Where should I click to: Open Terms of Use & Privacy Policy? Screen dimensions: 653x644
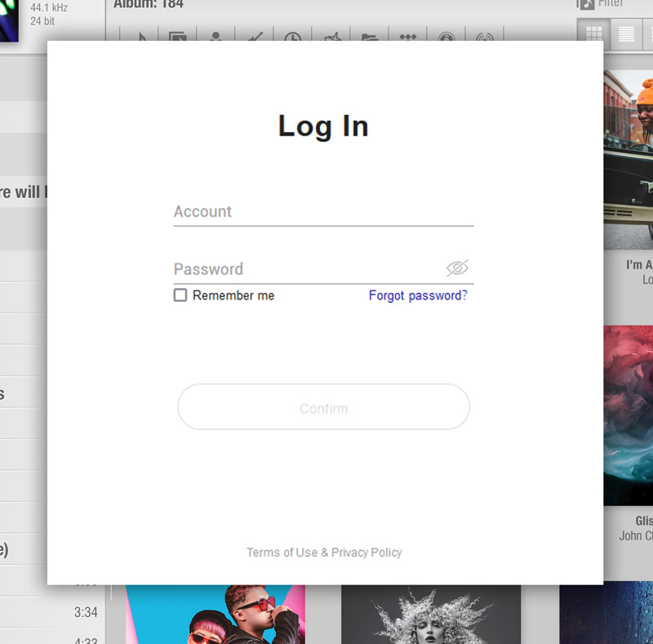(324, 553)
